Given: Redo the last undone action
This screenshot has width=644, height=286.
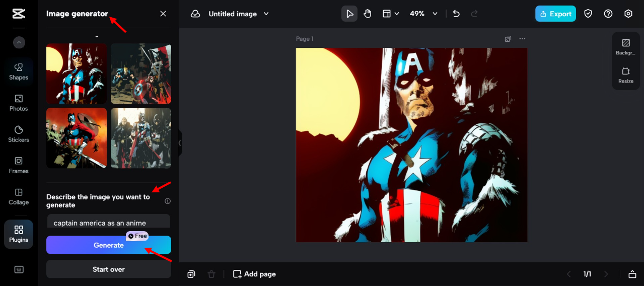Looking at the screenshot, I should [474, 14].
